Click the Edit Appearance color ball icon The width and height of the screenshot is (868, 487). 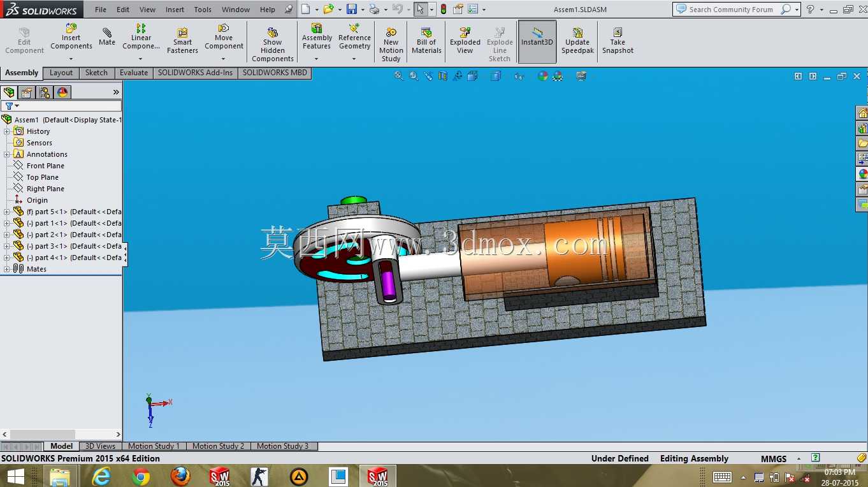click(x=542, y=76)
